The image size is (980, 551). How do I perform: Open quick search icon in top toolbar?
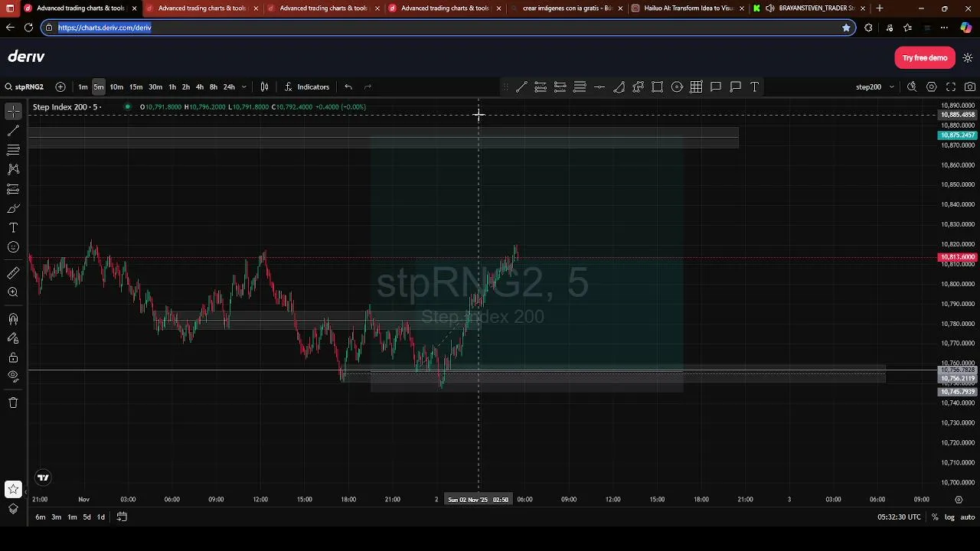(x=912, y=87)
